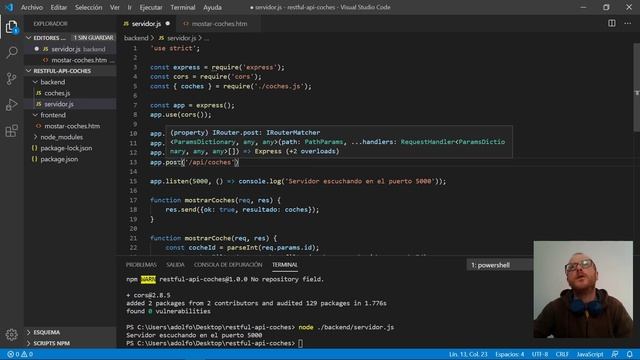Click CRLF end-of-line selector

point(562,354)
